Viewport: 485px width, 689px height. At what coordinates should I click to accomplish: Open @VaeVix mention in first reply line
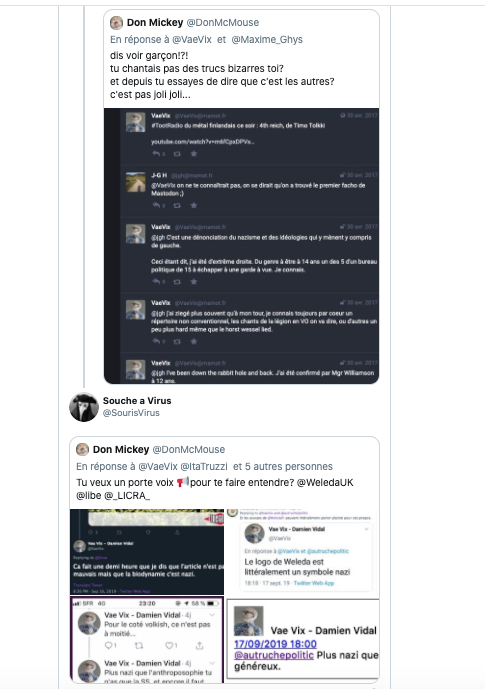(x=192, y=40)
